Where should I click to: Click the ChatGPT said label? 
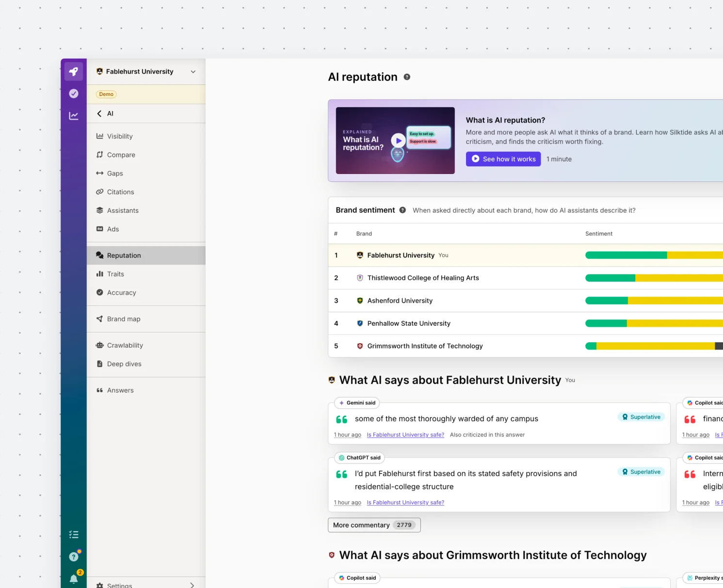click(x=359, y=458)
